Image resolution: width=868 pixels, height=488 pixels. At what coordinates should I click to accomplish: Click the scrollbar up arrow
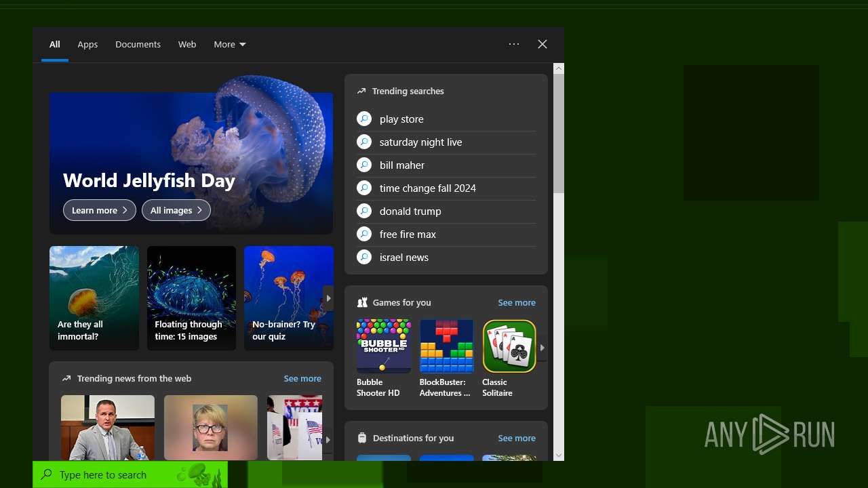tap(559, 68)
